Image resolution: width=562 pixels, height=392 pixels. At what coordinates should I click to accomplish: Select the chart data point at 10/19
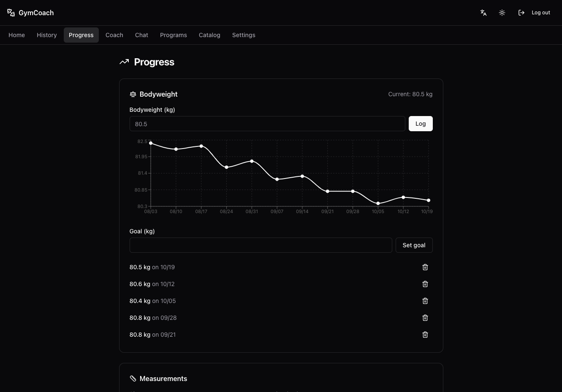(429, 200)
